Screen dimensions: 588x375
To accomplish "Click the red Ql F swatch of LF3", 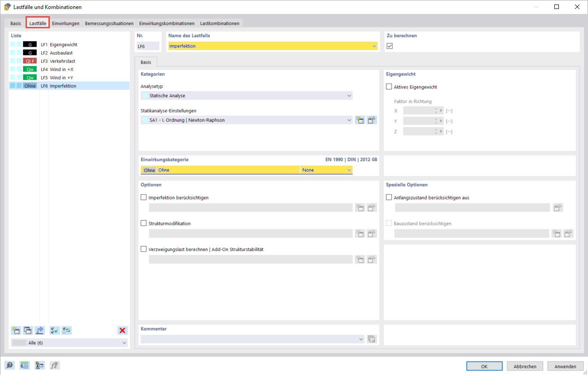I will (30, 61).
